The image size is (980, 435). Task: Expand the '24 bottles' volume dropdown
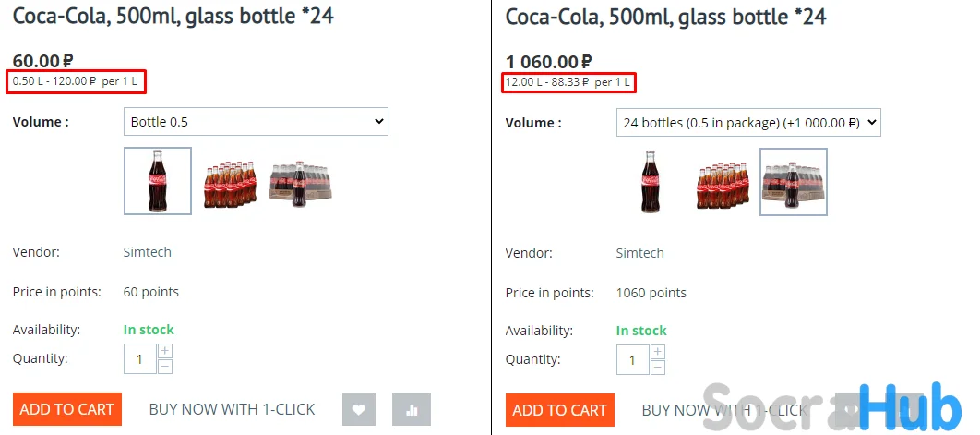point(747,123)
